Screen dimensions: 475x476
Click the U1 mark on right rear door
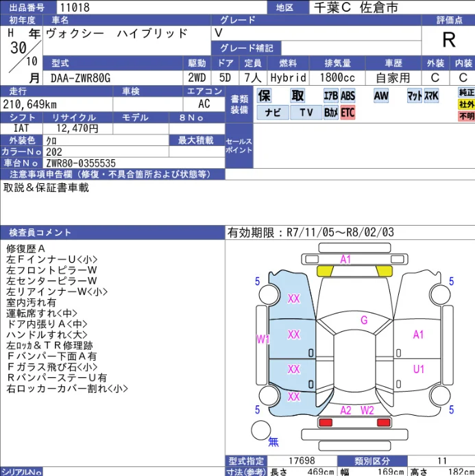click(419, 369)
